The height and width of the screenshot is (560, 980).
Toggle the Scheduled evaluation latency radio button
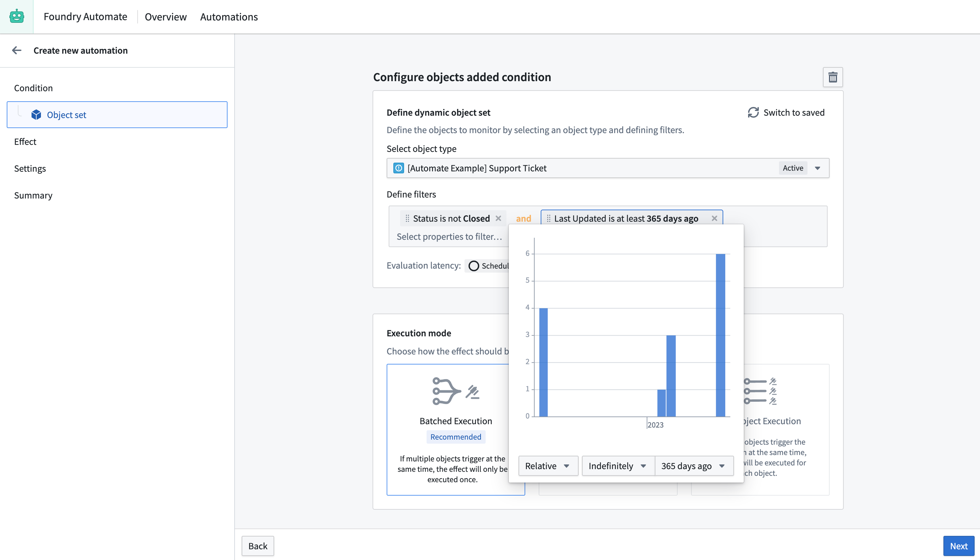point(473,266)
